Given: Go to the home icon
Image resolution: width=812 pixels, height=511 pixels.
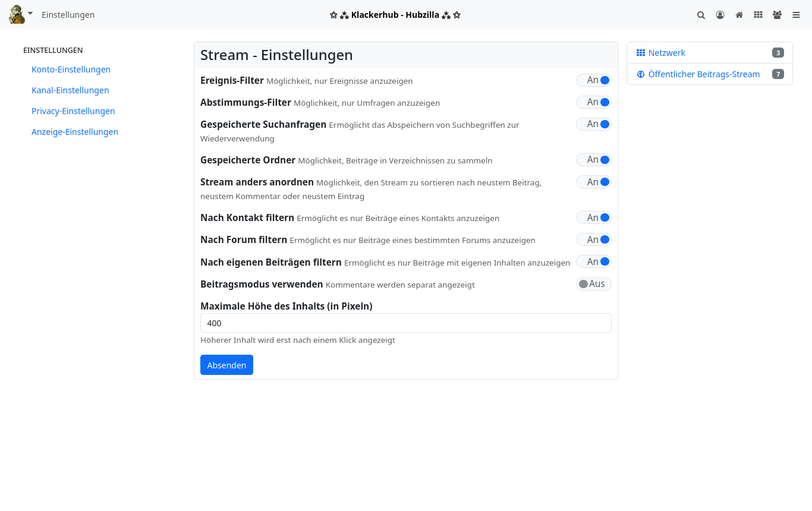Looking at the screenshot, I should [x=739, y=15].
